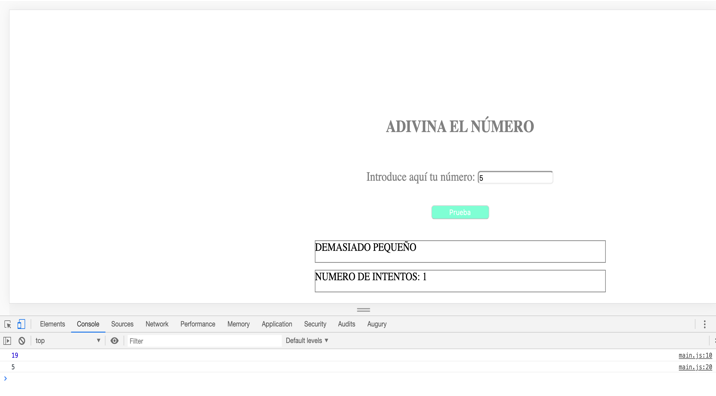
Task: Grab the DevTools panel divider handle
Action: tap(363, 310)
